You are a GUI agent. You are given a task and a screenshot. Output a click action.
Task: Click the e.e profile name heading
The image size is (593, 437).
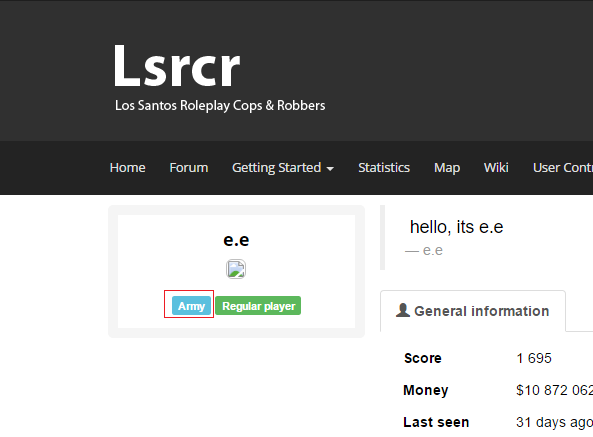(x=236, y=240)
